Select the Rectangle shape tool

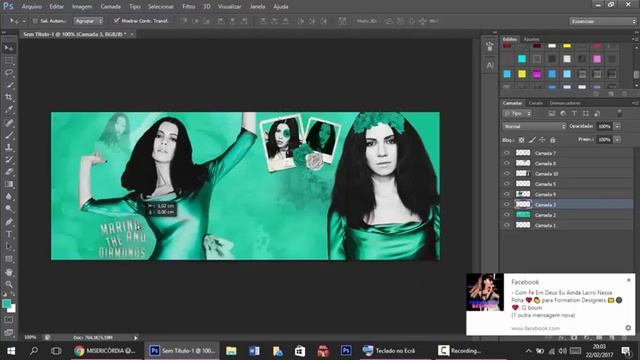point(9,260)
